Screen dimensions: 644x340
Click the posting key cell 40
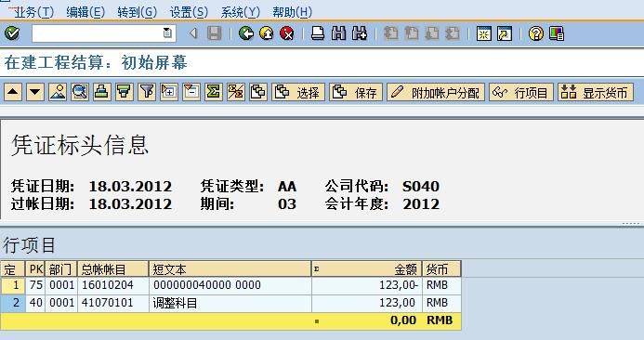(x=35, y=303)
